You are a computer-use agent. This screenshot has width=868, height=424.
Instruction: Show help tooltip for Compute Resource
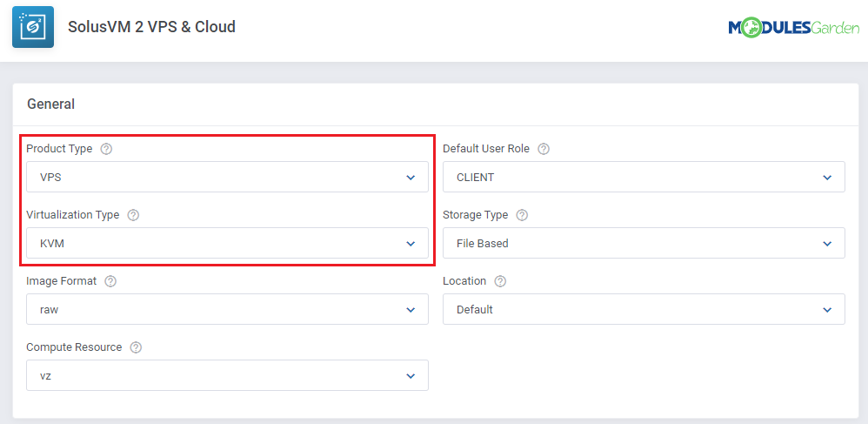136,347
